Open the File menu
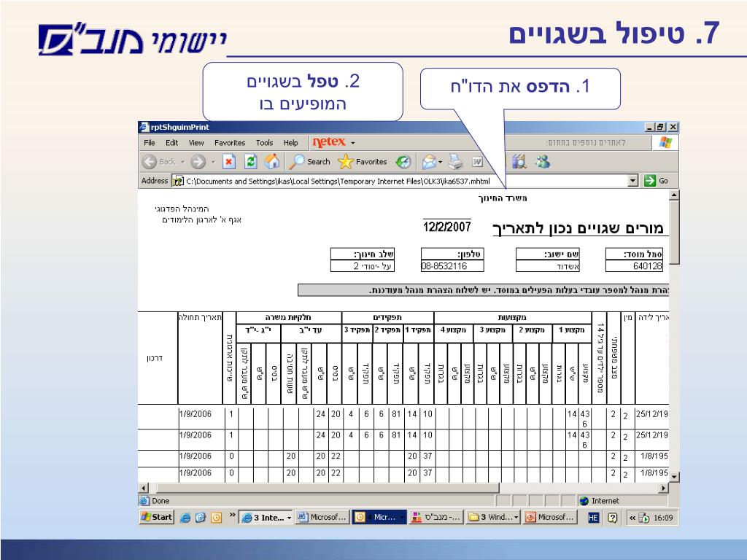Viewport: 747px width, 560px height. (x=149, y=142)
